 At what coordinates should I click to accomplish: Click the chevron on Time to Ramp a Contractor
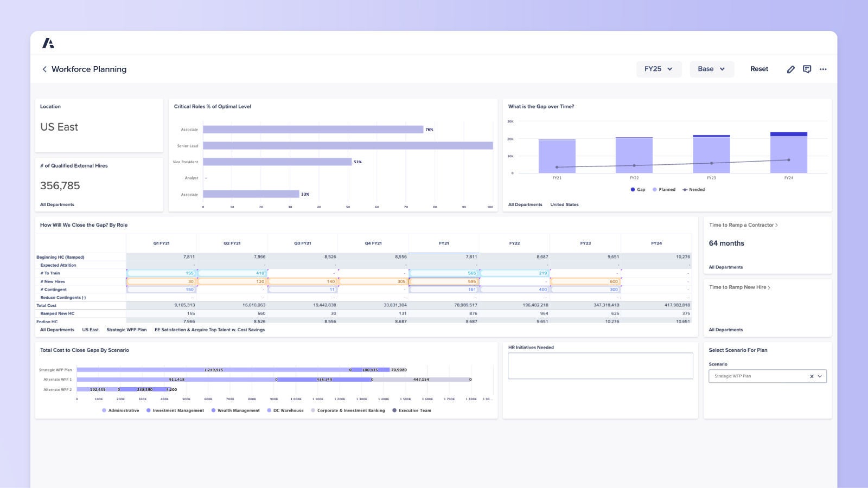pos(777,224)
